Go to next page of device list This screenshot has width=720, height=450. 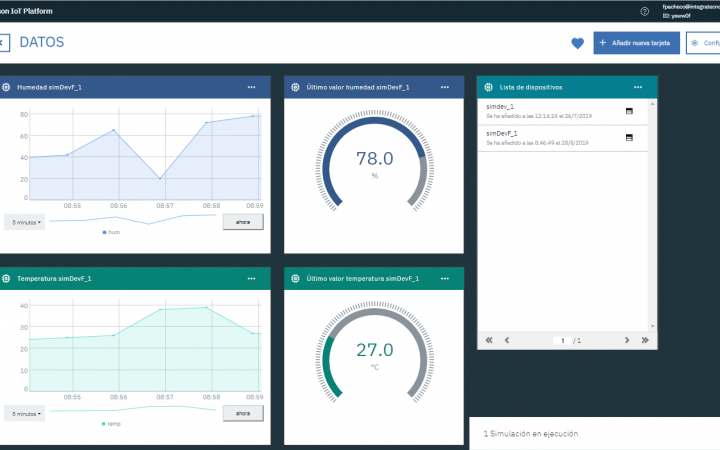(x=627, y=340)
